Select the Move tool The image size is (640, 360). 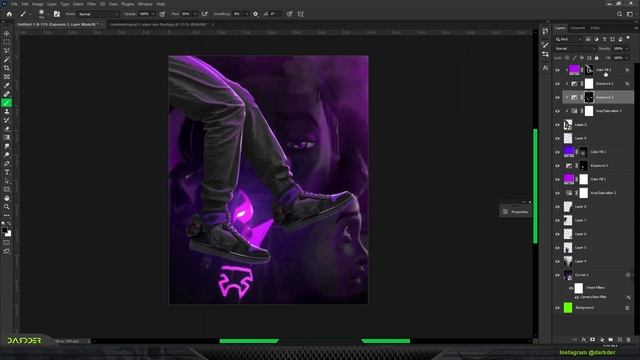pos(7,33)
